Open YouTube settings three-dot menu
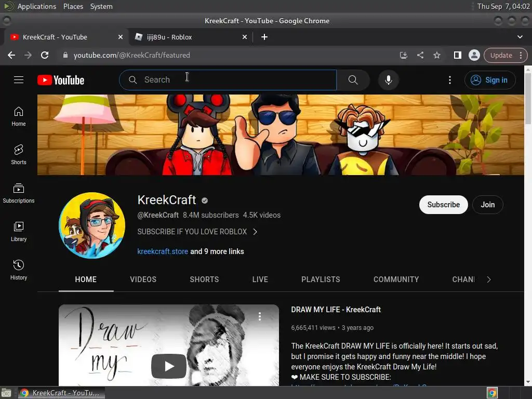 (x=450, y=80)
